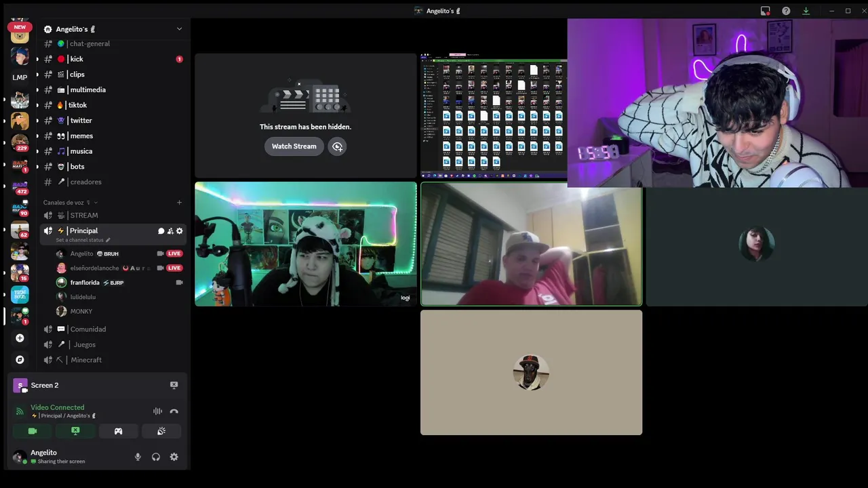868x488 pixels.
Task: Click the invite people icon on Principal
Action: click(x=170, y=231)
